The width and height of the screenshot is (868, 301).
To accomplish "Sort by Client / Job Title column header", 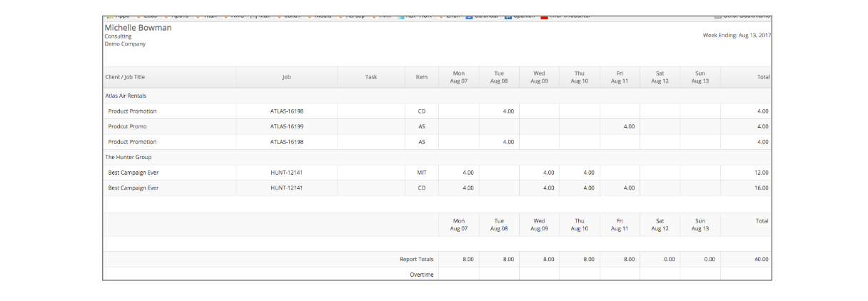I will coord(125,77).
